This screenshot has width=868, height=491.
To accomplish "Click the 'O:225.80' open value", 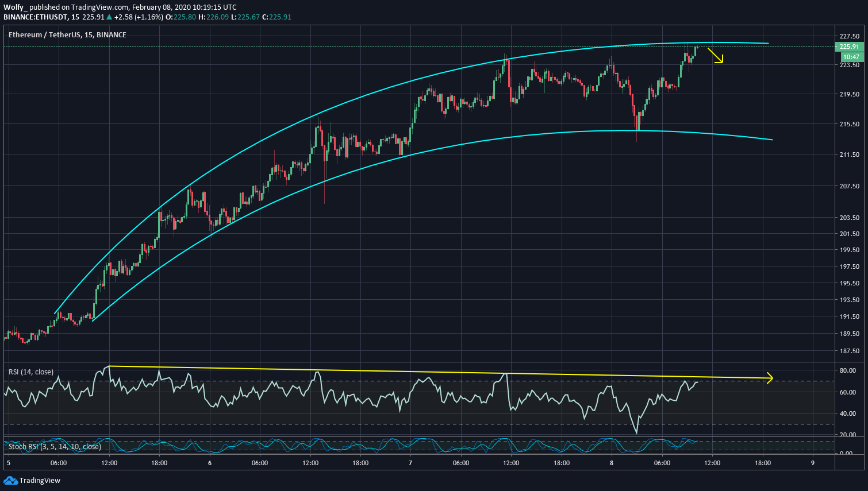I will [x=181, y=17].
